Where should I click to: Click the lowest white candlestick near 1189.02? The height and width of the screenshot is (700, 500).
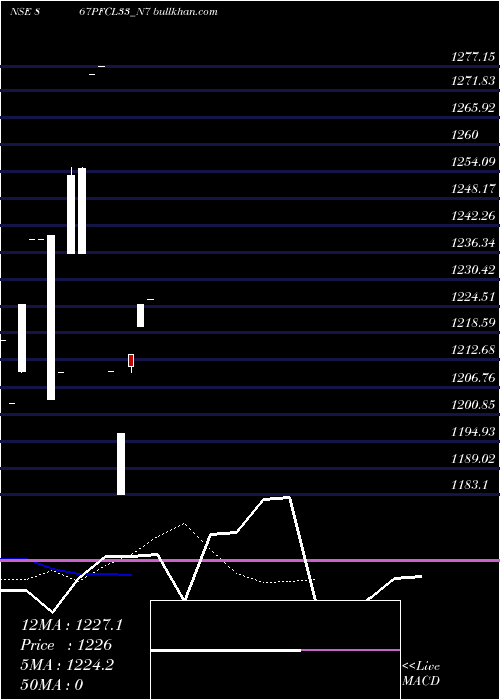(x=121, y=464)
